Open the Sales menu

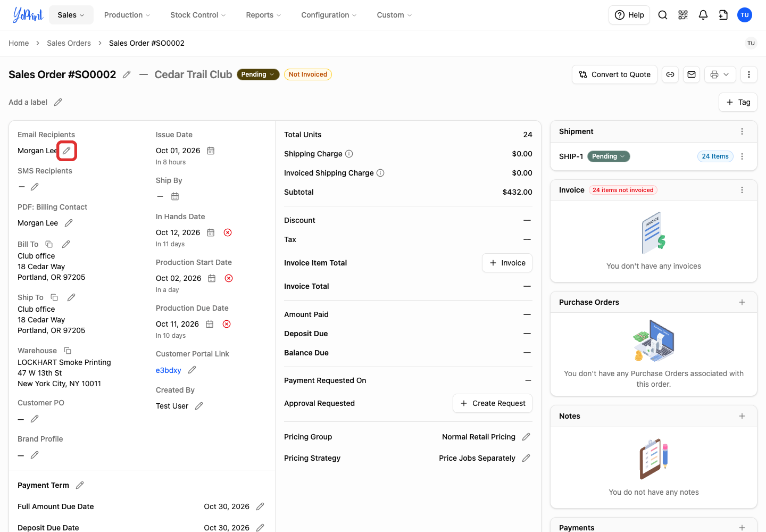pos(71,15)
